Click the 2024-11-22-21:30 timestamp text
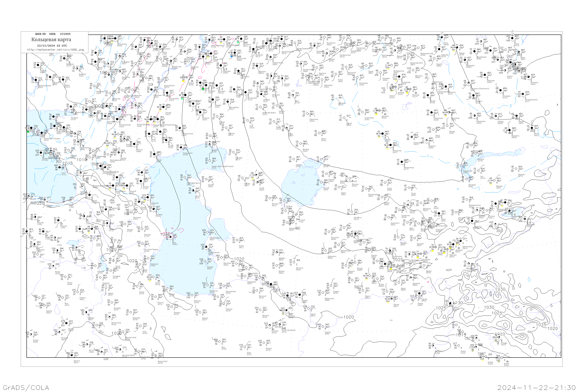Viewport: 588px width, 392px height. (536, 387)
